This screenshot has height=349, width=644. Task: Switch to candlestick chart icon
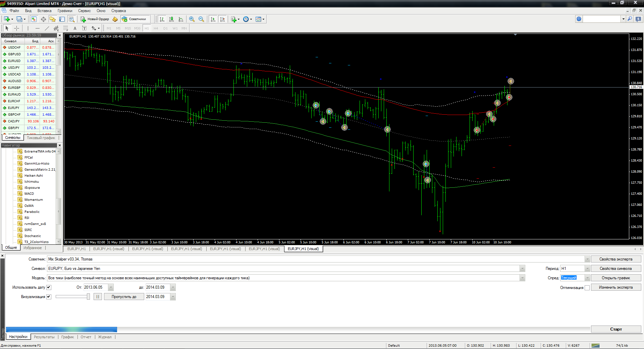pos(171,19)
